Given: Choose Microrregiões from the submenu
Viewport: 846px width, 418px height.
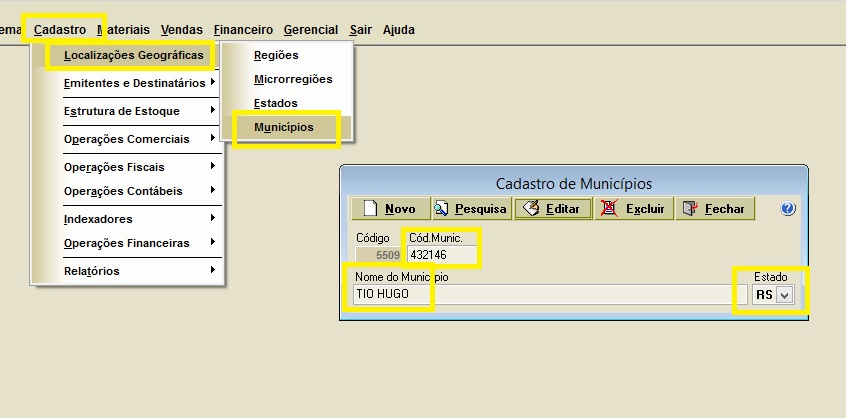Looking at the screenshot, I should coord(286,79).
